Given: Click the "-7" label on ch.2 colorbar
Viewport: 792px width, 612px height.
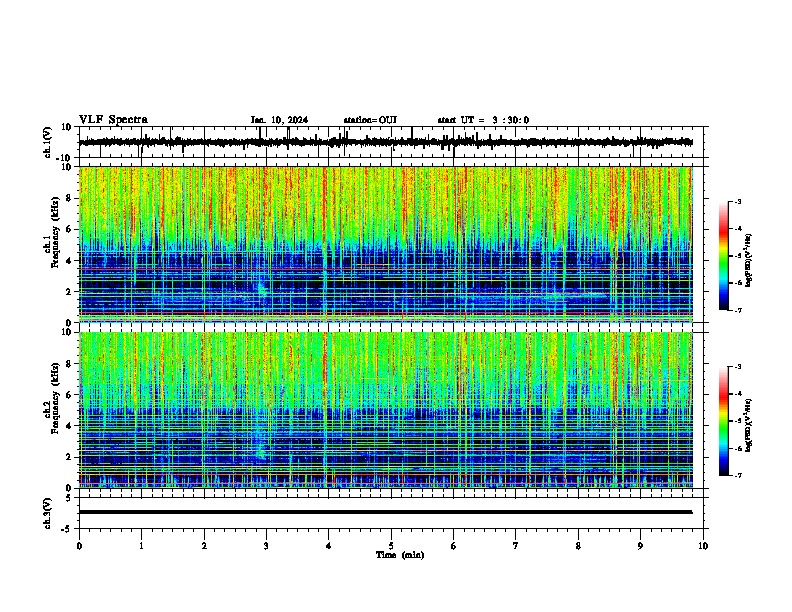Looking at the screenshot, I should [x=737, y=475].
